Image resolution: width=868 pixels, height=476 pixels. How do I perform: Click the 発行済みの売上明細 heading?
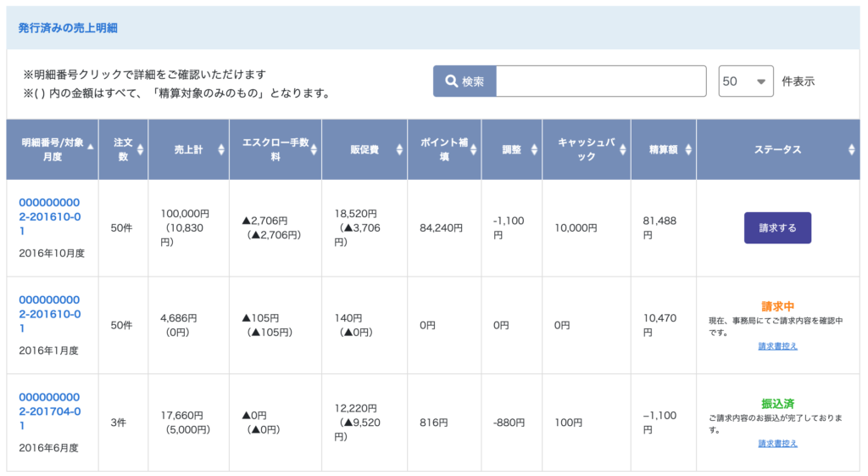68,28
